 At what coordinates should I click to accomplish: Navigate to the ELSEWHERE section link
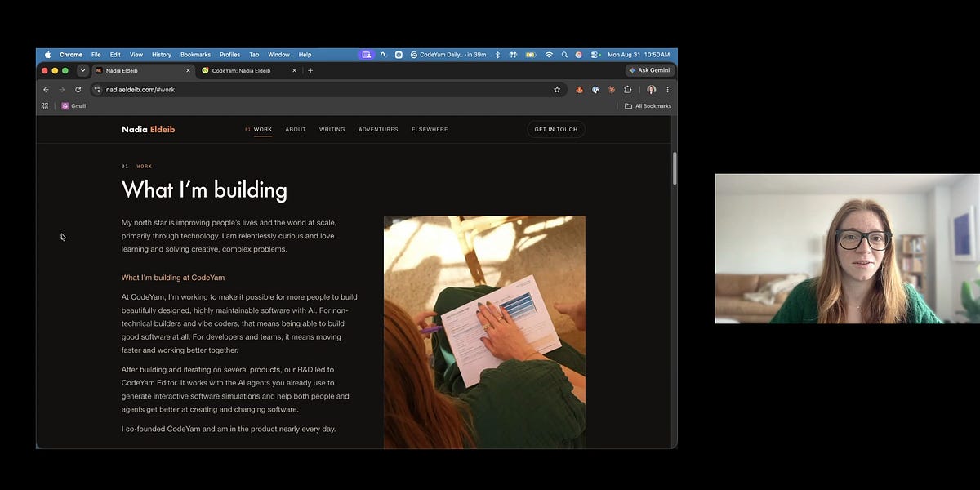(430, 129)
